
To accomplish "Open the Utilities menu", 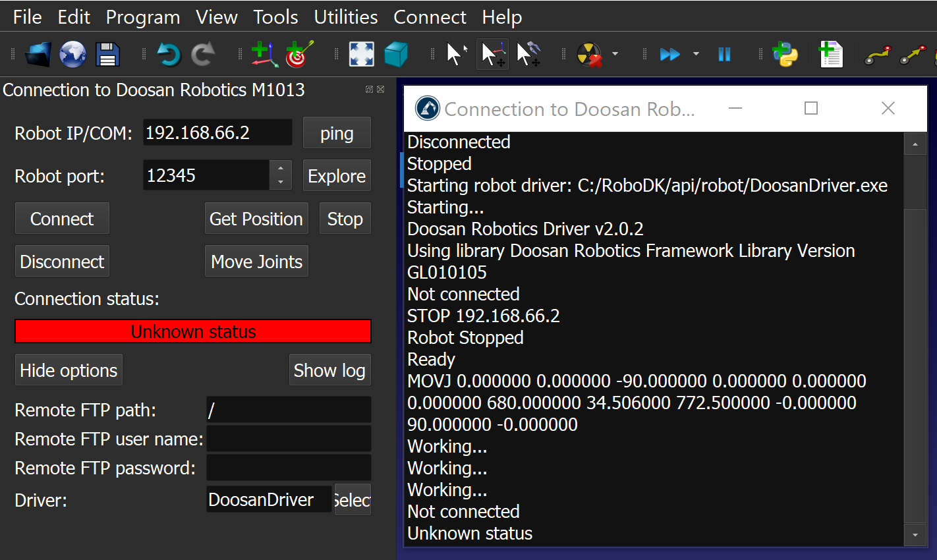I will click(345, 17).
